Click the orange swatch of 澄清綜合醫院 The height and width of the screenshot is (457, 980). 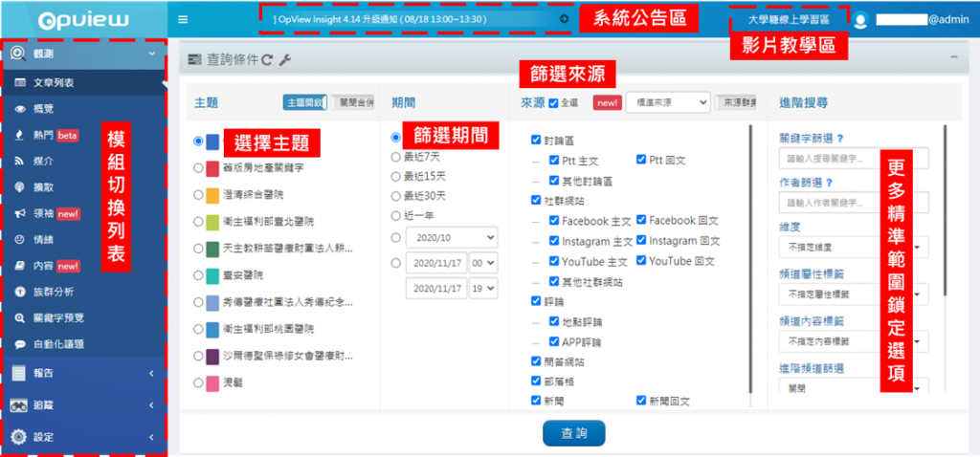(212, 195)
